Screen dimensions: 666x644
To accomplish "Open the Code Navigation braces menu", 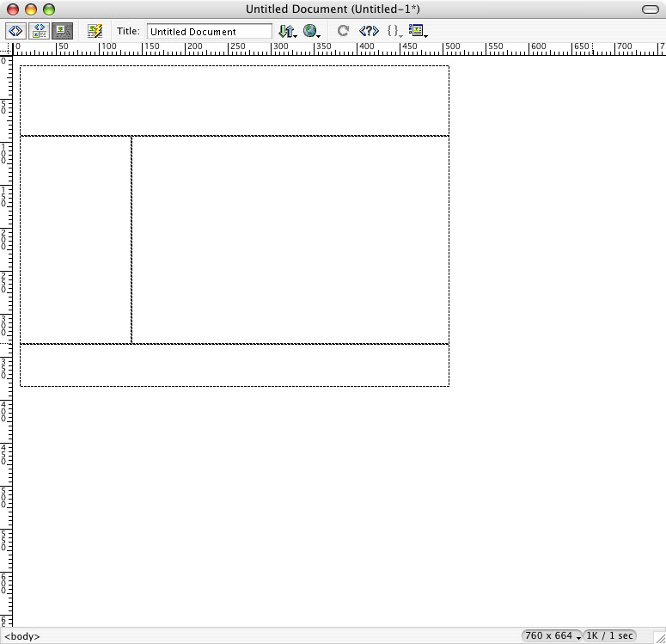I will click(x=394, y=31).
